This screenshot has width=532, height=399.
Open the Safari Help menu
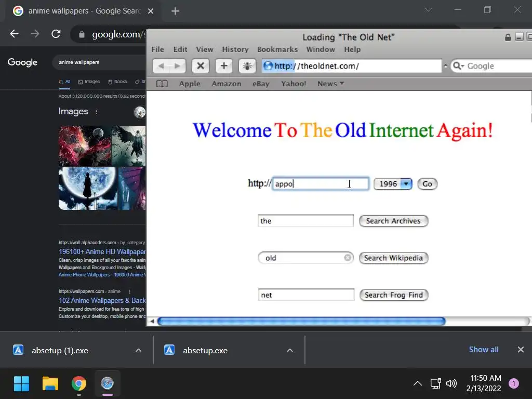point(352,49)
